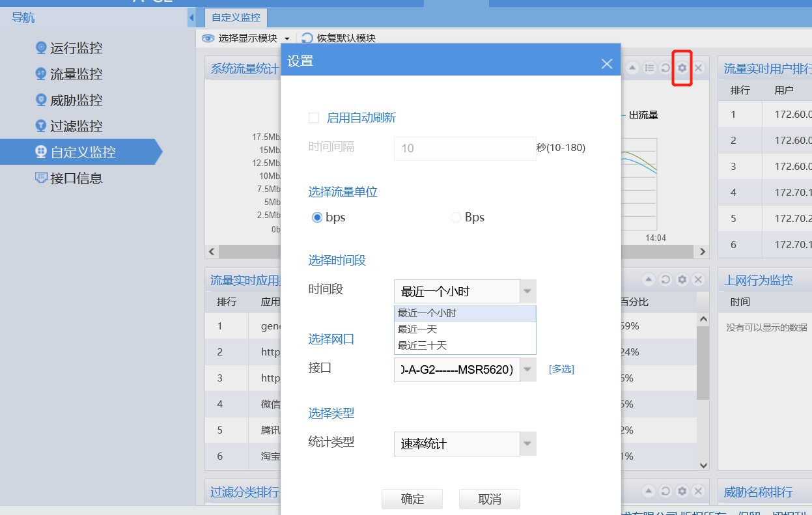
Task: Click the eye icon beside 选择显示模块
Action: (x=208, y=38)
